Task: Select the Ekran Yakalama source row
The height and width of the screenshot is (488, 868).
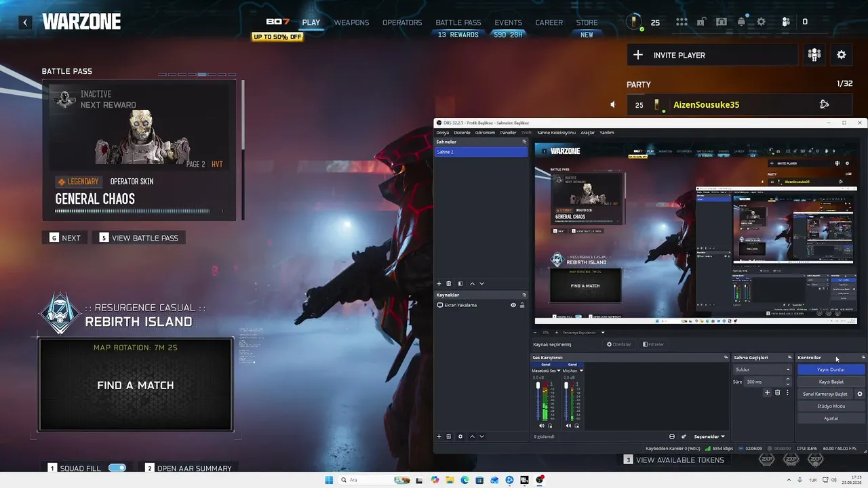Action: point(481,305)
